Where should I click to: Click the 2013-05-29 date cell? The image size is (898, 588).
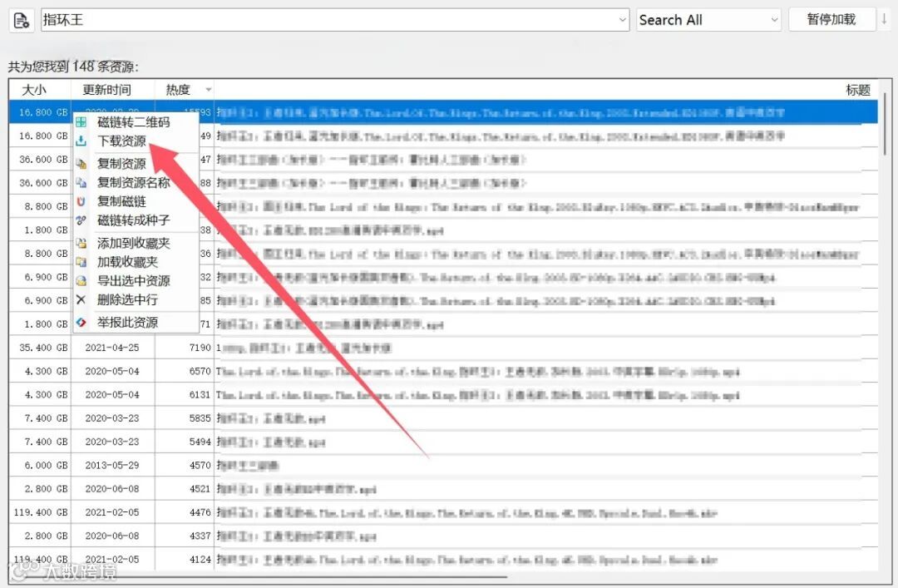[112, 466]
